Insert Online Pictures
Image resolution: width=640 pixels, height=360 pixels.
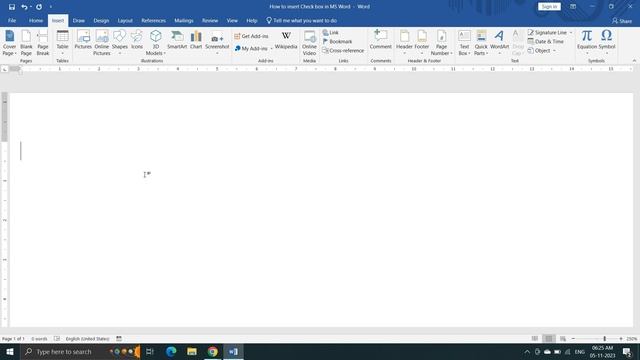coord(102,42)
